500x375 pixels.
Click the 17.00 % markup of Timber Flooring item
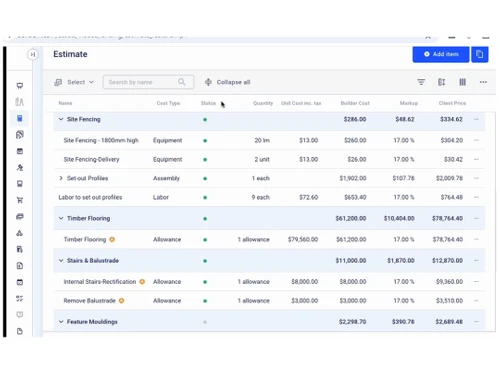point(404,239)
